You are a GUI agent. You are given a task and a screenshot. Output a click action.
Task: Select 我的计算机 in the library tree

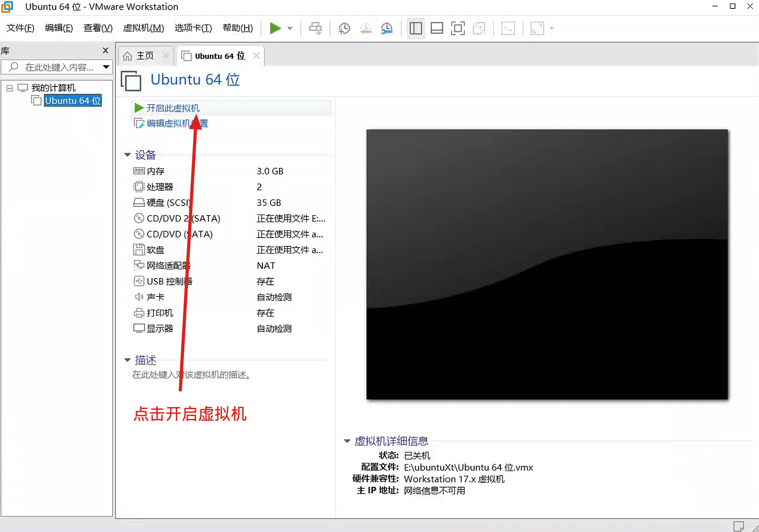[x=53, y=88]
